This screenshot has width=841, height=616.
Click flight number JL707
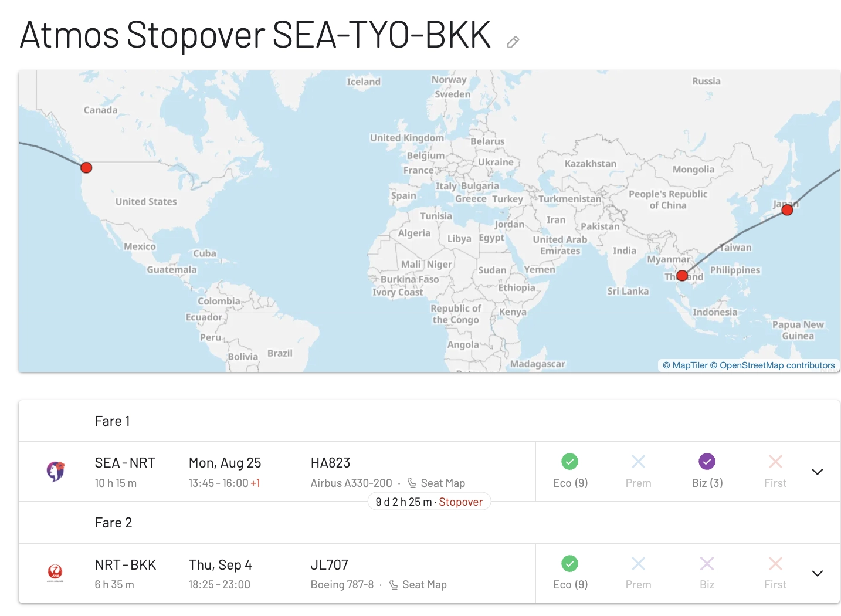(329, 565)
